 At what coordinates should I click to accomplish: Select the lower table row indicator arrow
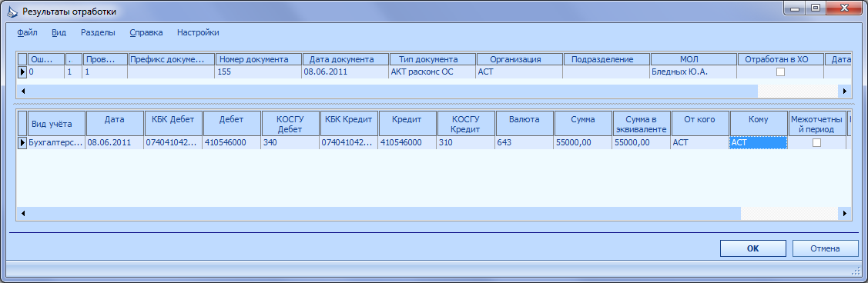[x=22, y=142]
